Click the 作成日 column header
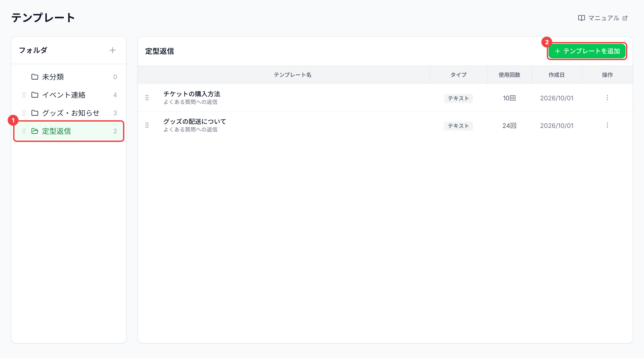644x358 pixels. click(x=556, y=75)
